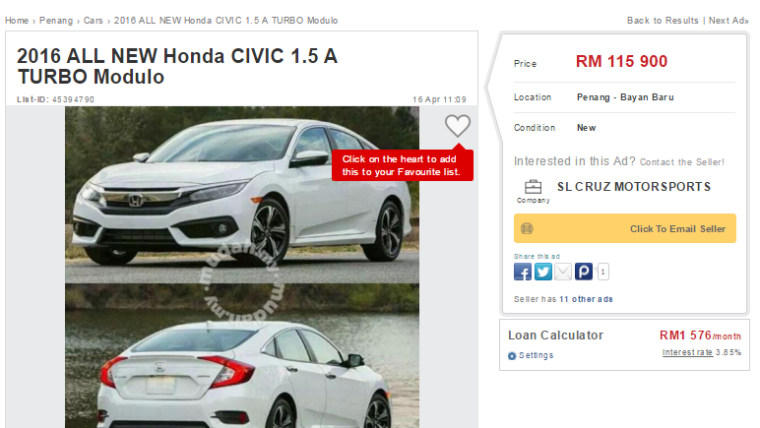Share this ad via email envelope icon
The image size is (760, 428).
[x=563, y=272]
